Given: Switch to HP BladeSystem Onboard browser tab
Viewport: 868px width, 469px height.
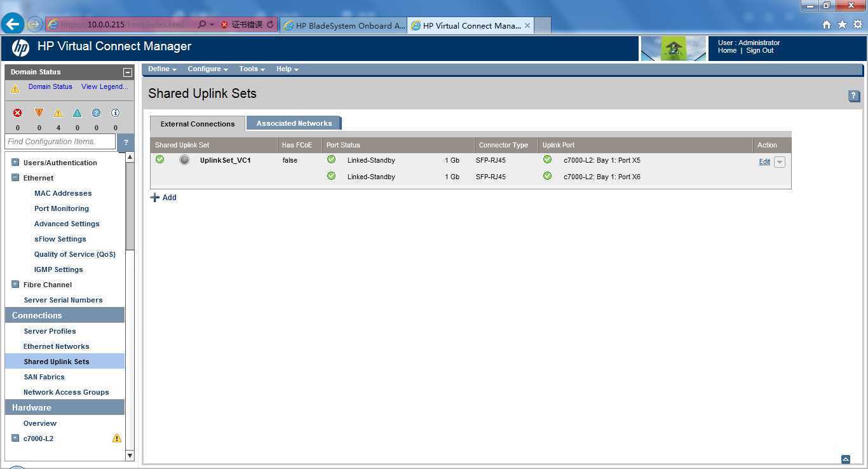Looking at the screenshot, I should click(343, 25).
